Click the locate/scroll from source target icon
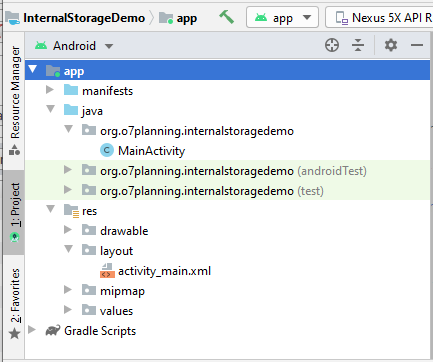The height and width of the screenshot is (362, 433). 332,45
